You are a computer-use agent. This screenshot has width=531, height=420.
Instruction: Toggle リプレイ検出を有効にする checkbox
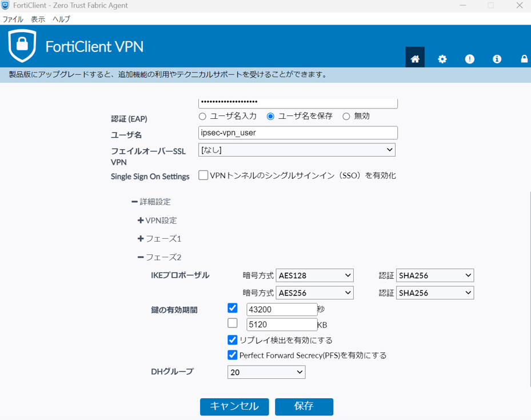point(232,339)
